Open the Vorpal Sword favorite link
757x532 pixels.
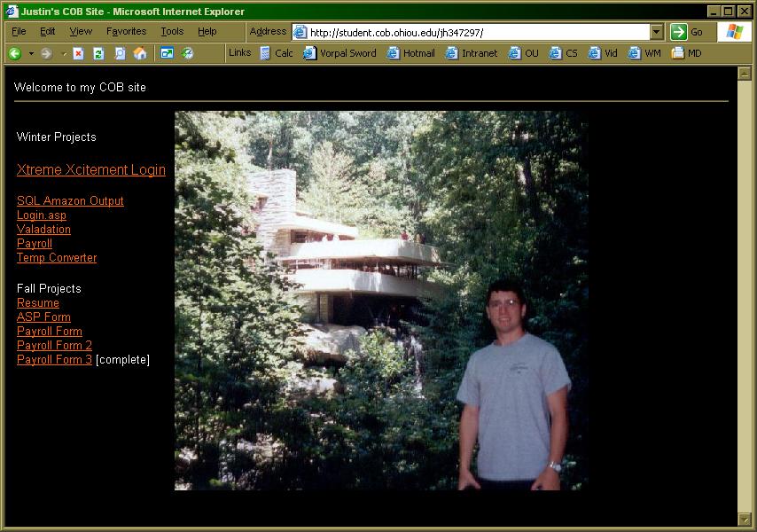click(339, 53)
